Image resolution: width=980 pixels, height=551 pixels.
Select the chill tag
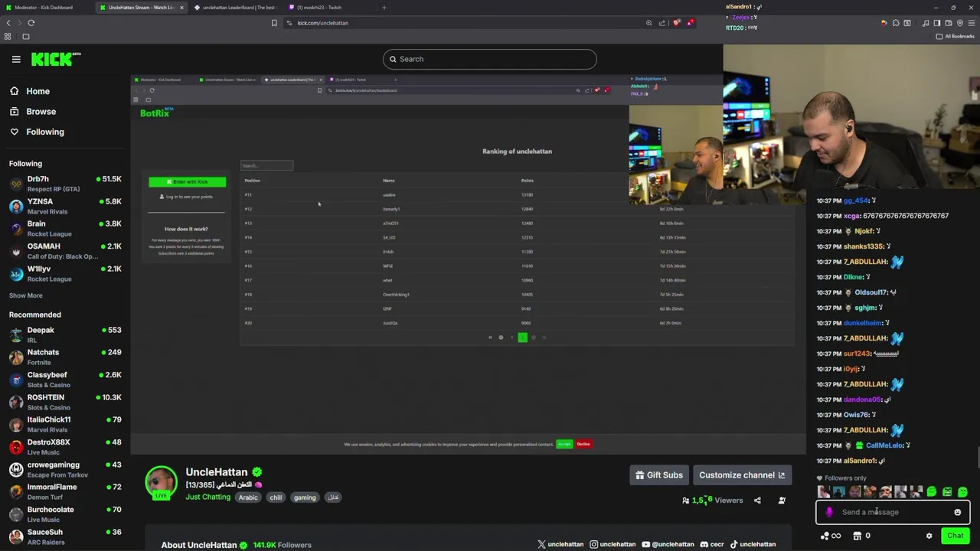pyautogui.click(x=276, y=497)
